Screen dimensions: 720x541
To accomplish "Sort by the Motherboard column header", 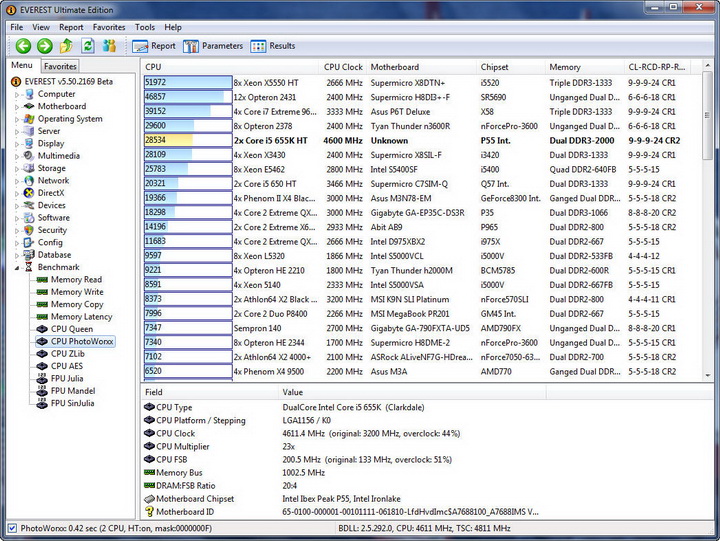I will [421, 67].
